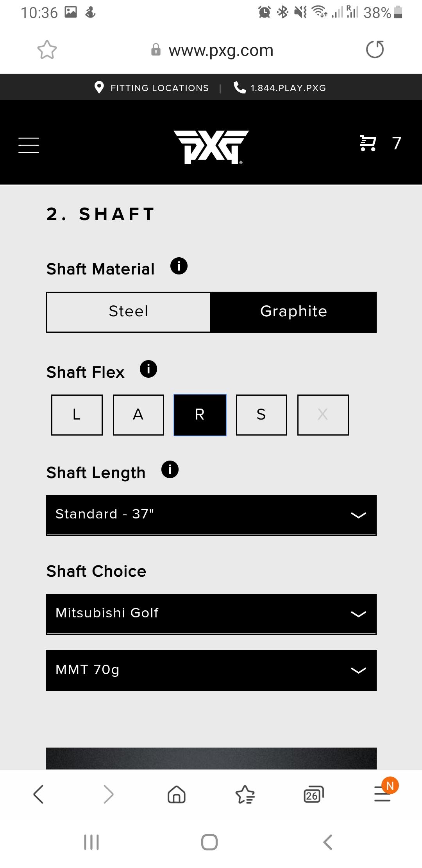Open the hamburger navigation menu
Viewport: 422px width, 868px height.
pos(29,145)
